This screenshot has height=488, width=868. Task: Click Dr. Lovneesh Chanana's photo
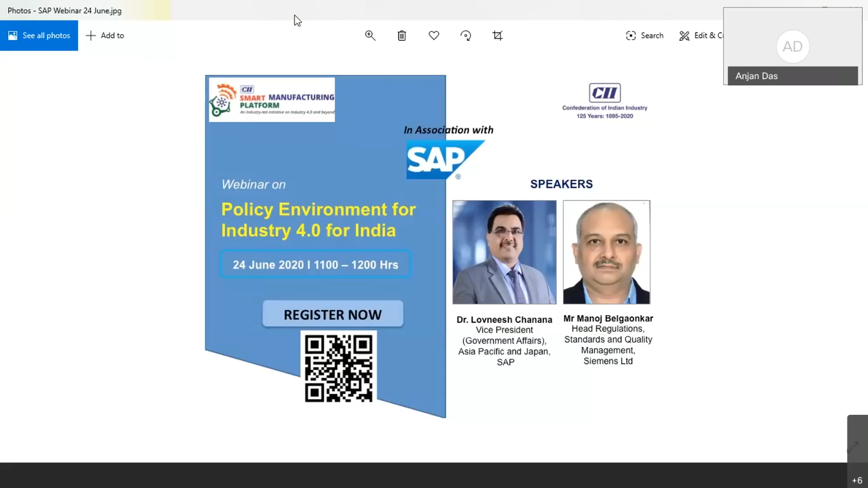(505, 252)
